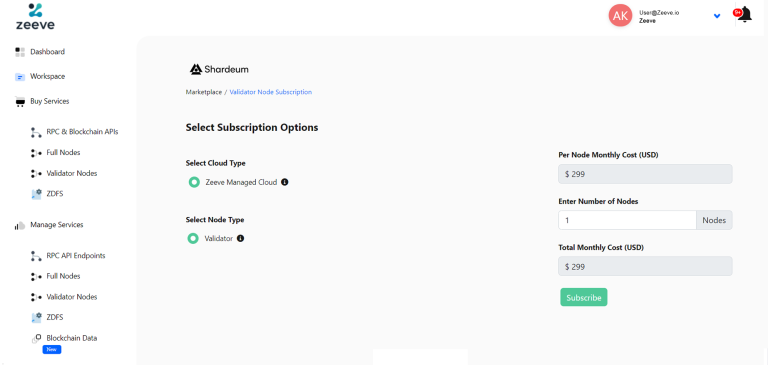768x365 pixels.
Task: Select the Zeeve Managed Cloud radio button
Action: coord(194,182)
